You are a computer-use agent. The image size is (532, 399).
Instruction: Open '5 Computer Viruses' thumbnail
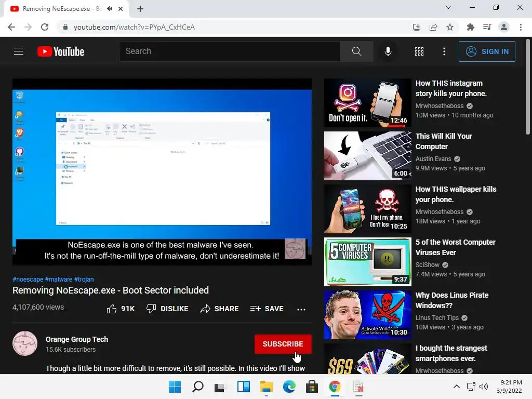[x=367, y=262]
